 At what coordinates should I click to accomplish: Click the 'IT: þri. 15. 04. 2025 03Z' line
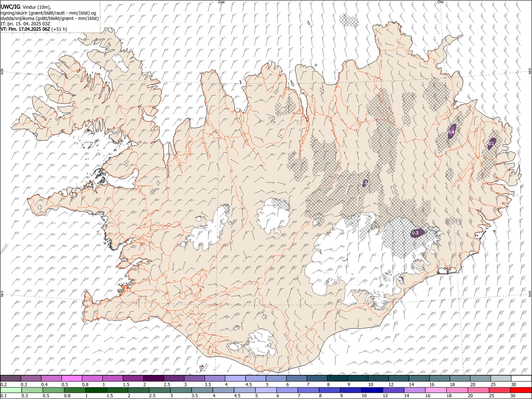point(25,24)
